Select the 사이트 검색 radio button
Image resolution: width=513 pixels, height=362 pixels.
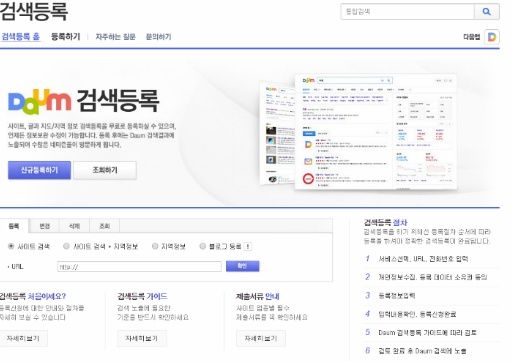pos(11,246)
